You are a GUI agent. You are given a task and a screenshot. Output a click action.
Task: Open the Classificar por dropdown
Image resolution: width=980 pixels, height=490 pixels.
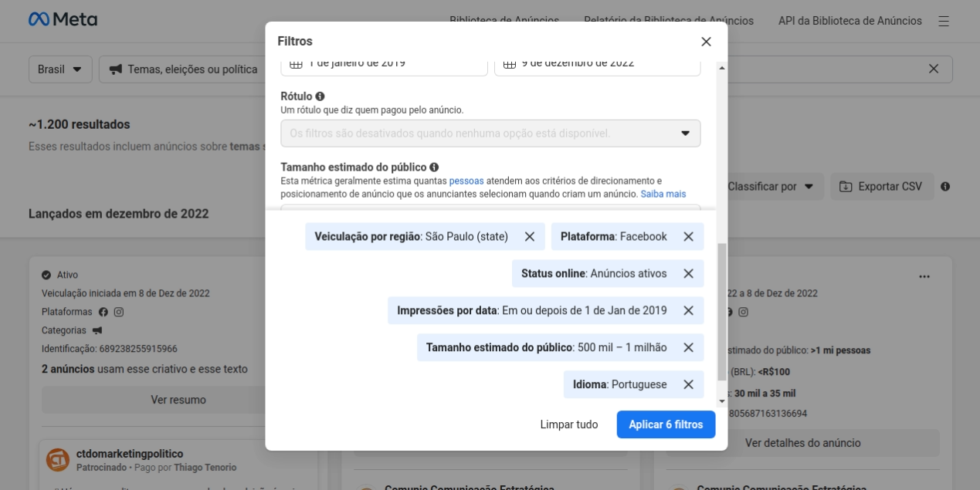[770, 187]
